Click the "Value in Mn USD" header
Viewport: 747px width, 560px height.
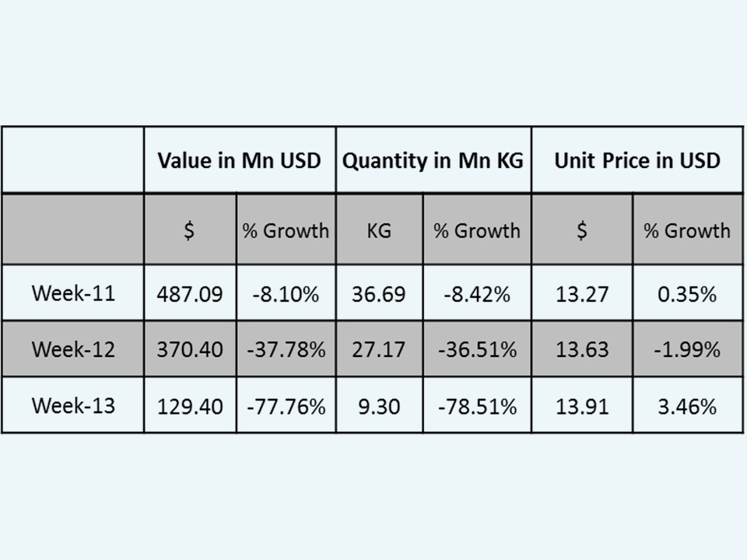[x=239, y=161]
